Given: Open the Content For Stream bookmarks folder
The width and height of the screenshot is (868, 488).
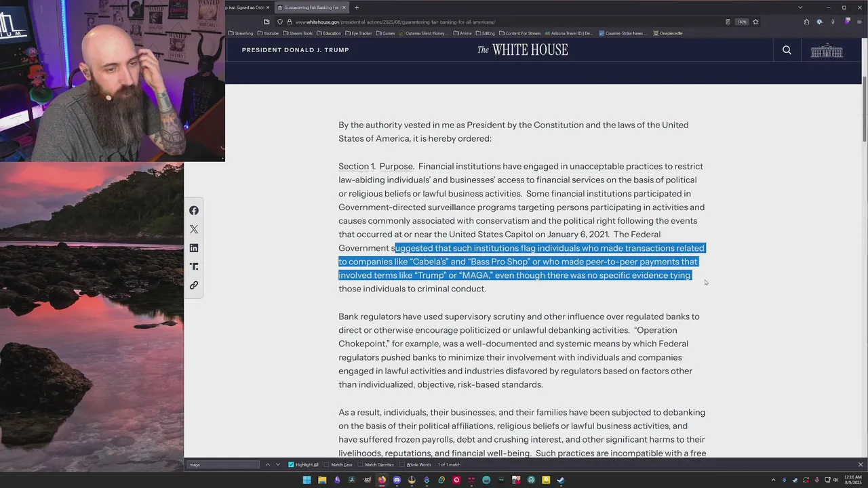Looking at the screenshot, I should 520,33.
